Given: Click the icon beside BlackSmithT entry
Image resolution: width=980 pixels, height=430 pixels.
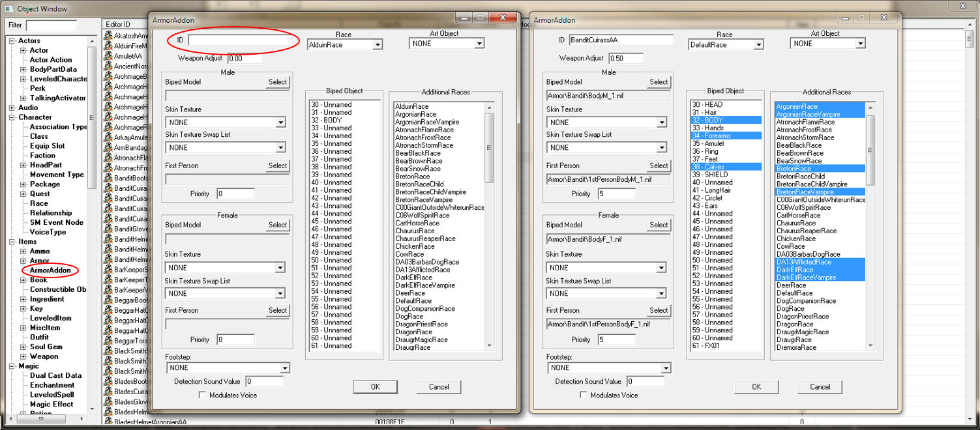Looking at the screenshot, I should (x=109, y=360).
